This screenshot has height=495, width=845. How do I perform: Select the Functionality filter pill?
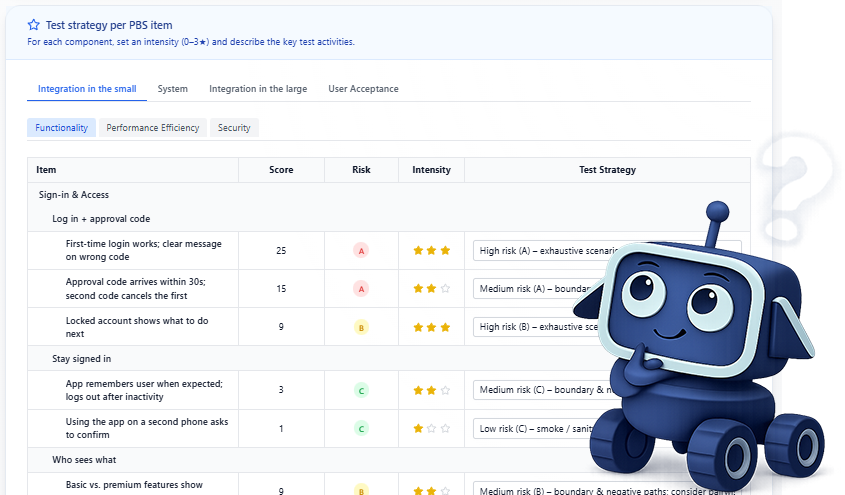click(x=62, y=128)
